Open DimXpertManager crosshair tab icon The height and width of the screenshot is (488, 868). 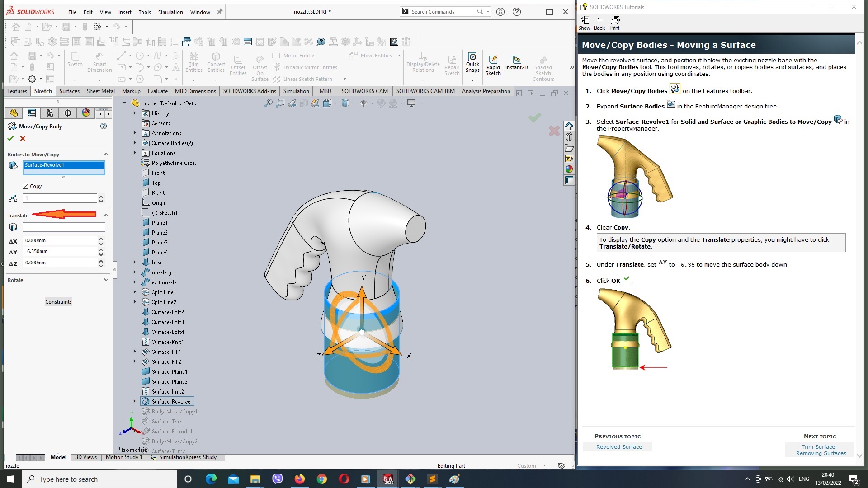click(x=68, y=113)
